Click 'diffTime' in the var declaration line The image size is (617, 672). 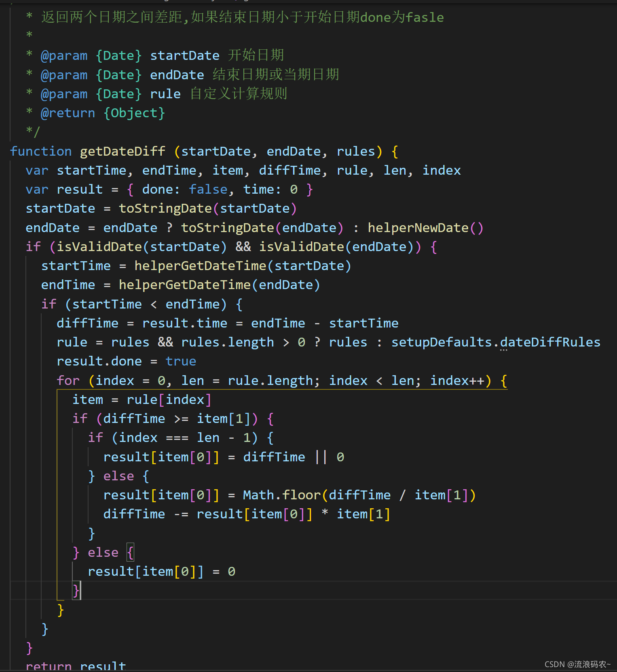tap(290, 171)
